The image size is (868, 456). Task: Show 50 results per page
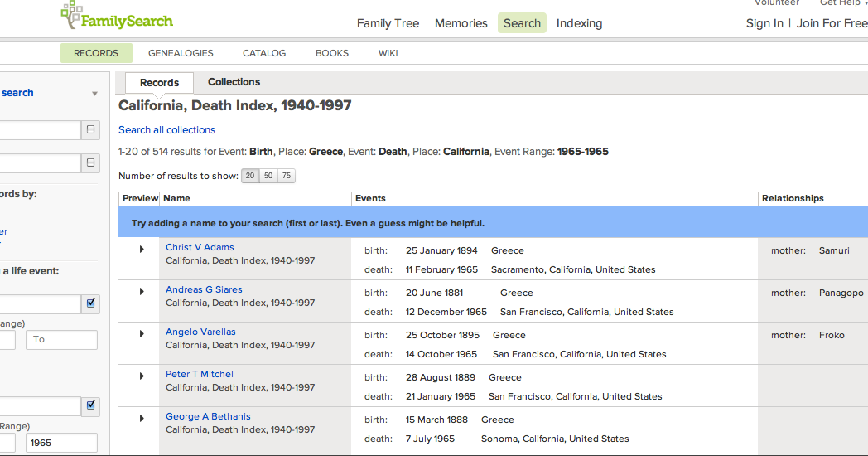pos(268,176)
